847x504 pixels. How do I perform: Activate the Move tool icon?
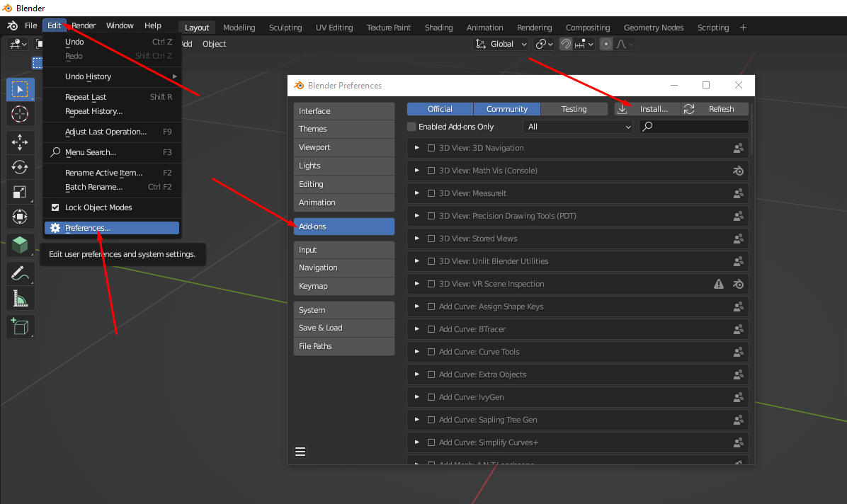coord(20,142)
